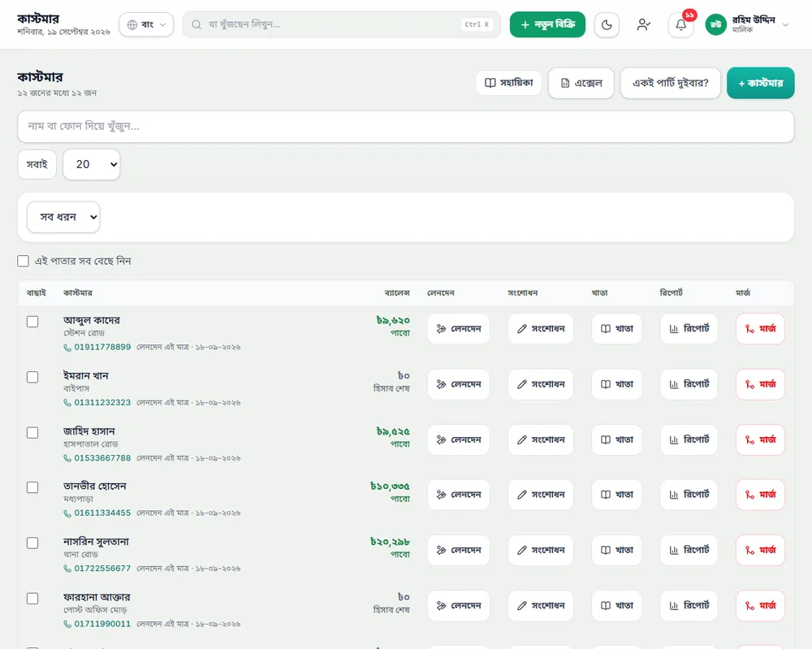Click the নতুন বিক্রি button
The height and width of the screenshot is (649, 812).
click(x=547, y=24)
